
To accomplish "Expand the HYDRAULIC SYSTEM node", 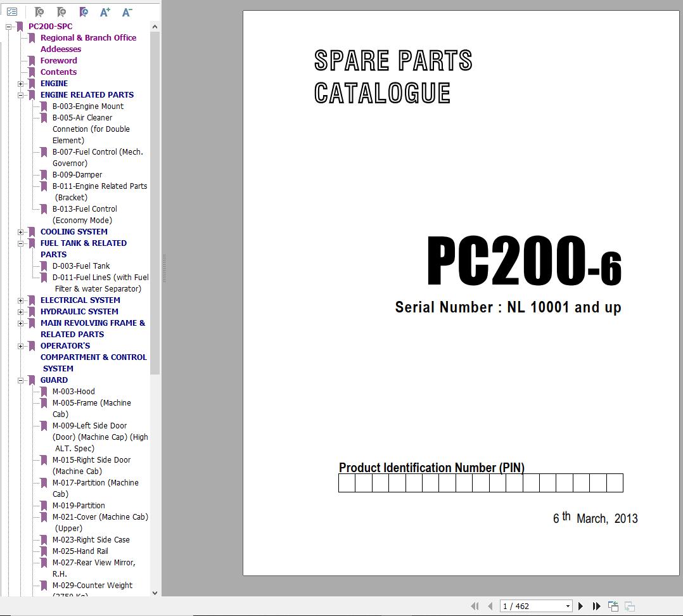I will (x=20, y=312).
